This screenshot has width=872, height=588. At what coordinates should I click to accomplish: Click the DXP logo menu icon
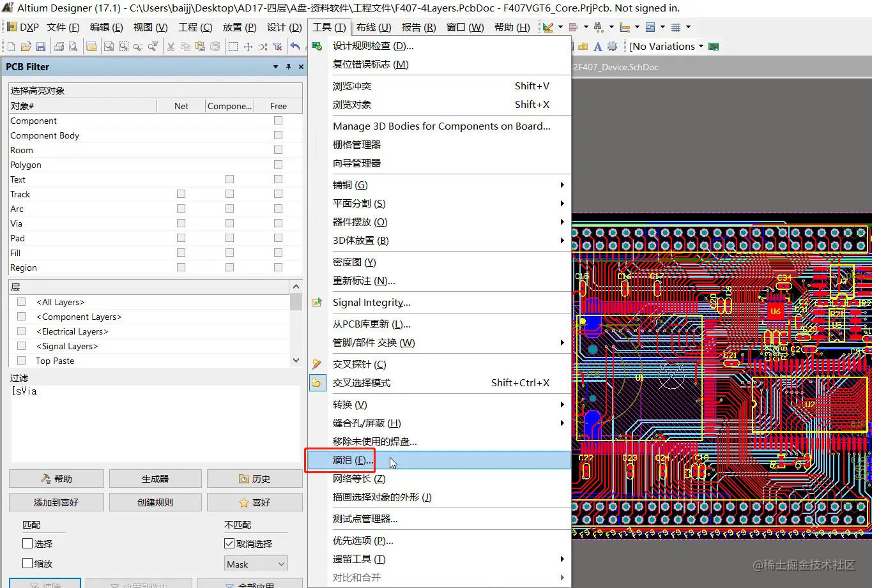(11, 27)
